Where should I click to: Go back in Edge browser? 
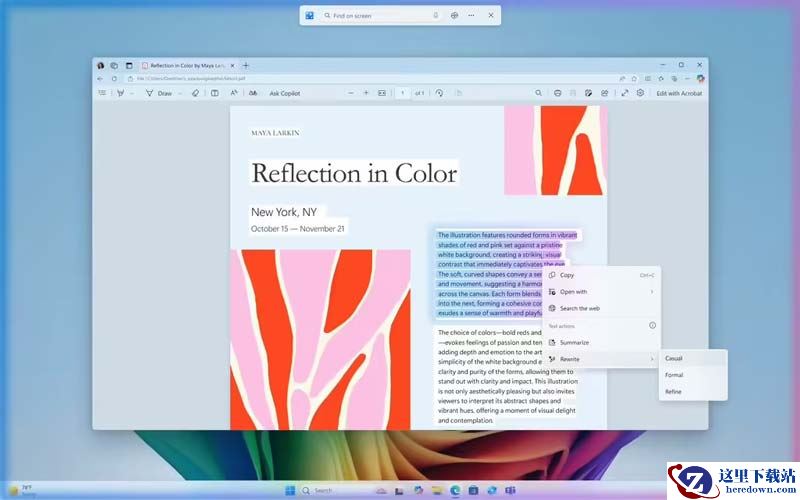click(100, 79)
